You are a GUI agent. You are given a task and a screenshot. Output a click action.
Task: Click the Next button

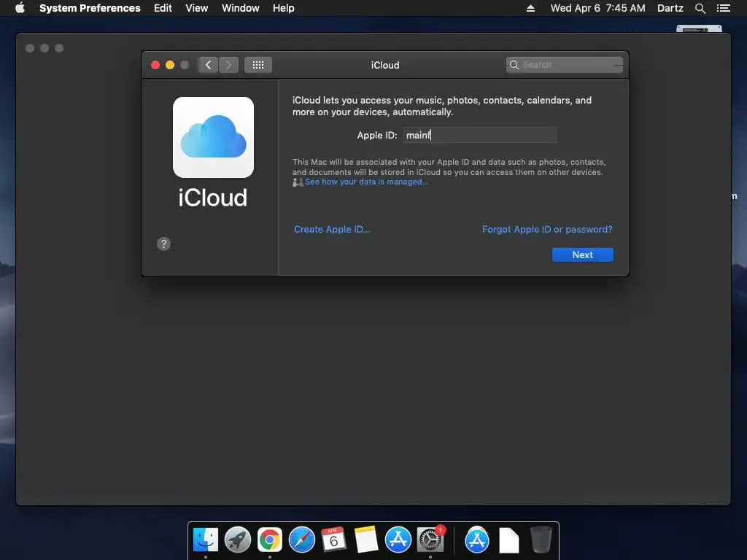coord(582,254)
